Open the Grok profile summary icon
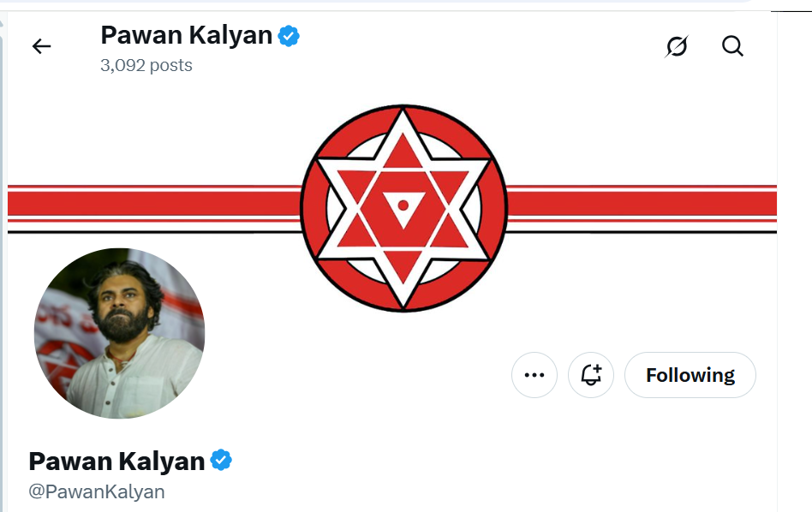Screen dimensions: 812x512 [676, 46]
